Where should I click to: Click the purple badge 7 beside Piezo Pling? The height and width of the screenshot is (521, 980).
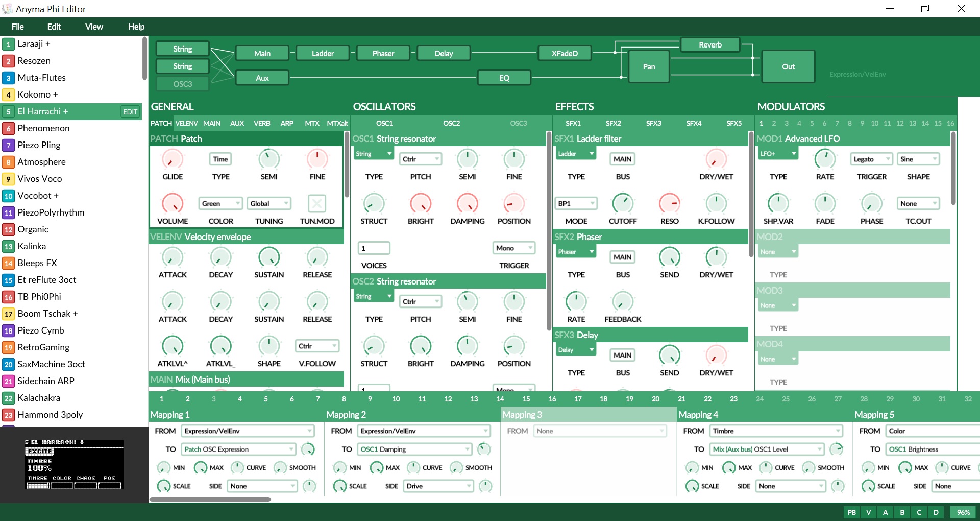8,146
